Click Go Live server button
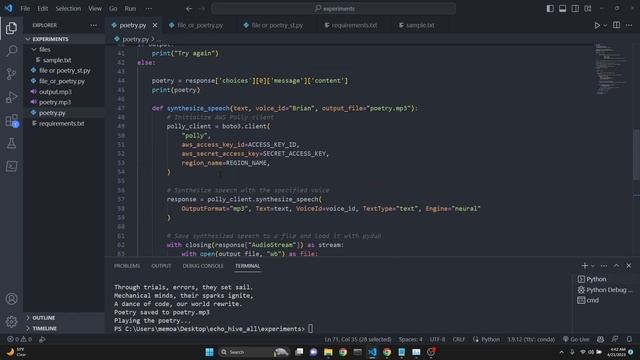 click(x=576, y=339)
